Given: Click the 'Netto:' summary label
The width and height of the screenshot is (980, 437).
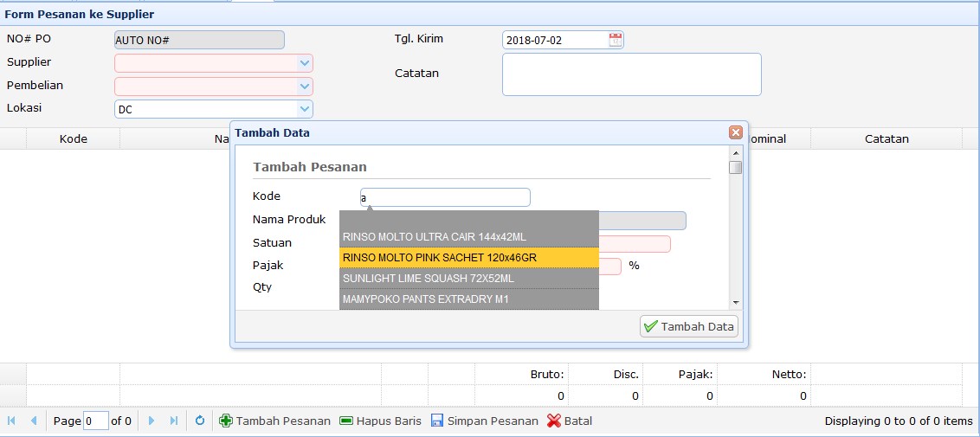Looking at the screenshot, I should [789, 375].
